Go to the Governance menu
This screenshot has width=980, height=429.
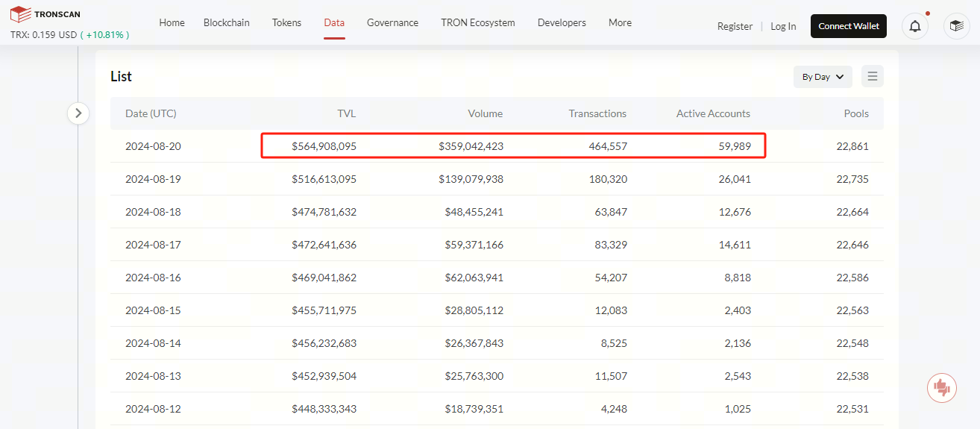click(x=392, y=23)
